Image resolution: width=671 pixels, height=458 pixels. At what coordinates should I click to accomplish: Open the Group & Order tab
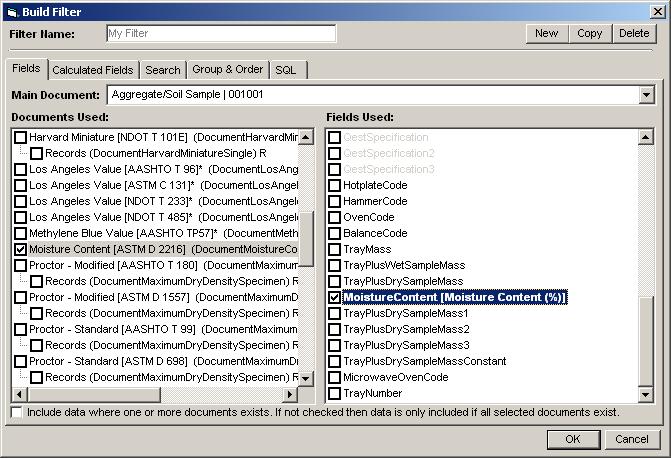point(228,70)
